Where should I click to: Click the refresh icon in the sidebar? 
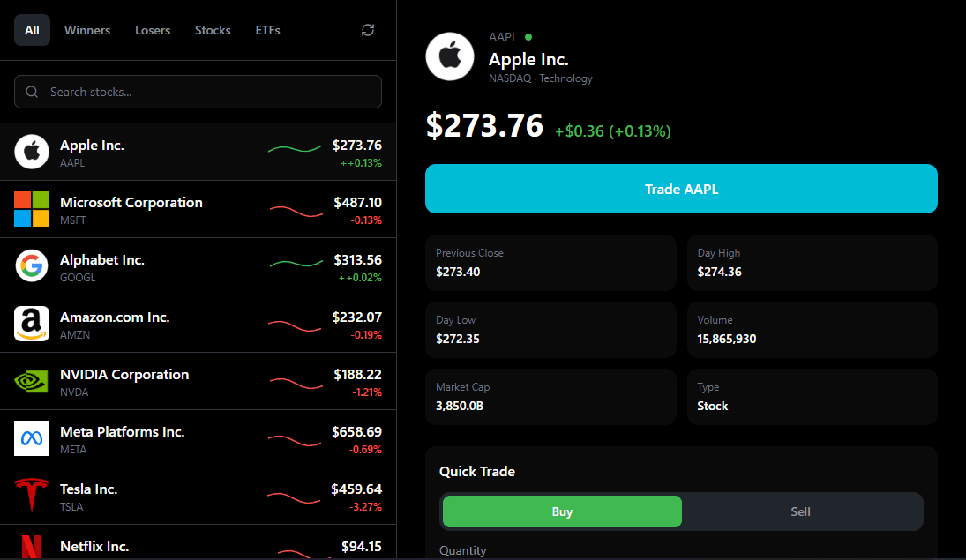[368, 29]
